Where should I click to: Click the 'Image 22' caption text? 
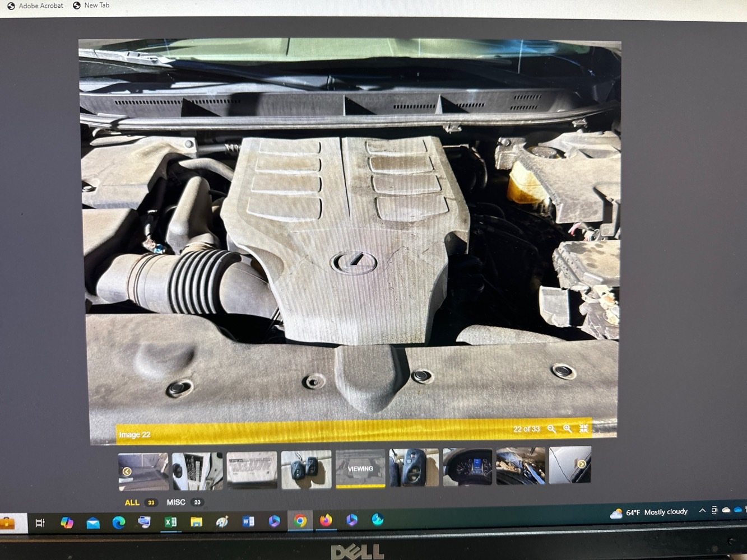(x=134, y=435)
